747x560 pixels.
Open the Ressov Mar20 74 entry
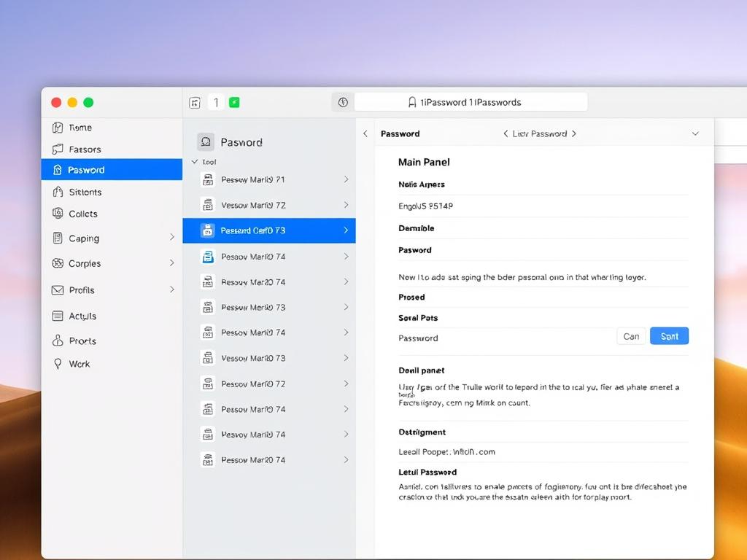(269, 282)
